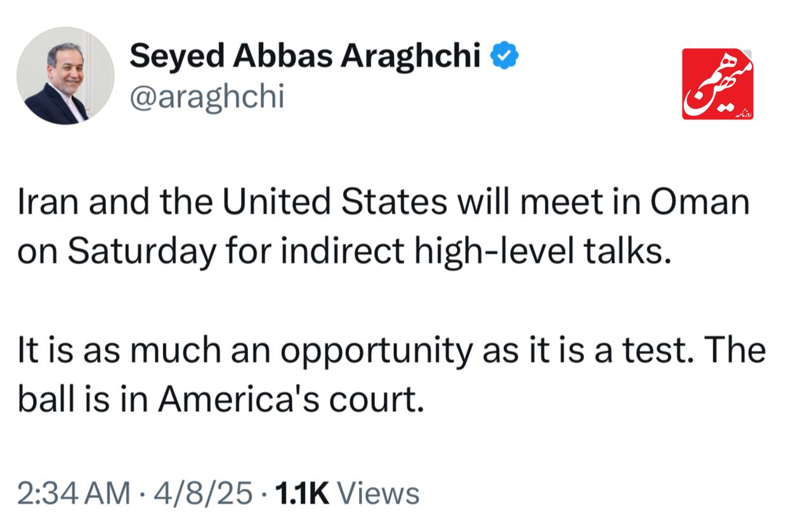Click the words 'America's court' in the tweet
The width and height of the screenshot is (812, 532).
[289, 400]
